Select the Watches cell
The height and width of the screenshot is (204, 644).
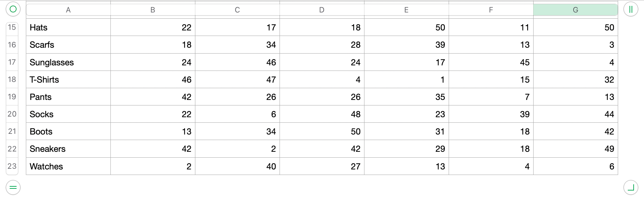[x=68, y=166]
